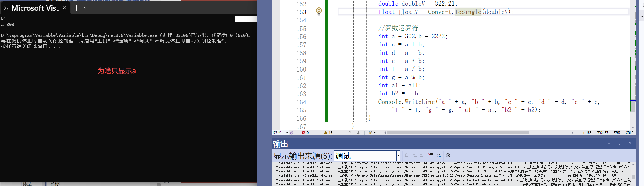The height and width of the screenshot is (186, 644).
Task: Click the down arrow of editor vertical scrollbar
Action: coord(633,127)
